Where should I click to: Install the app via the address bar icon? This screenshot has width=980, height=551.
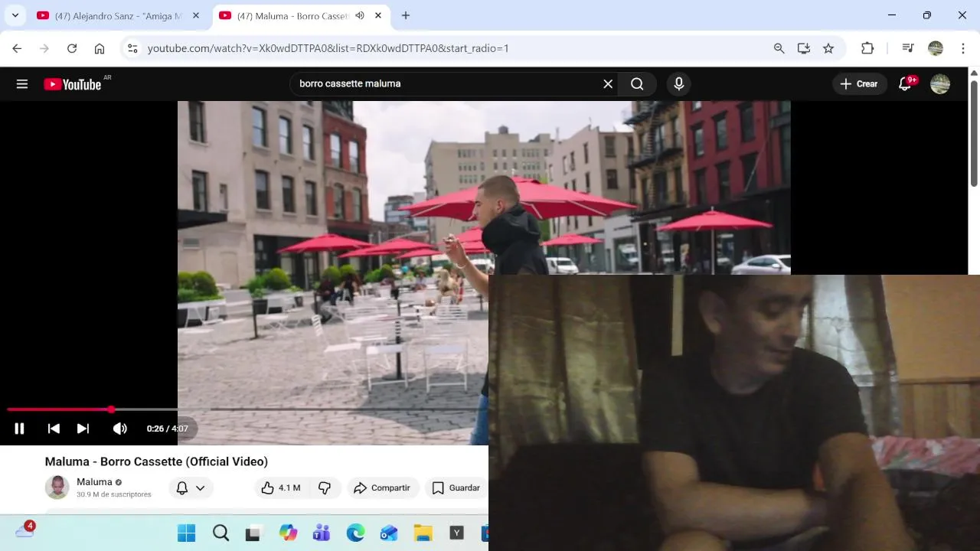[803, 48]
